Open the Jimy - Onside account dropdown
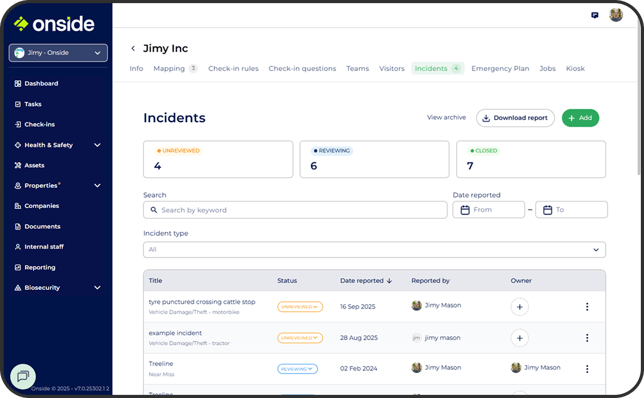Screen dimensions: 644x398 [58, 53]
